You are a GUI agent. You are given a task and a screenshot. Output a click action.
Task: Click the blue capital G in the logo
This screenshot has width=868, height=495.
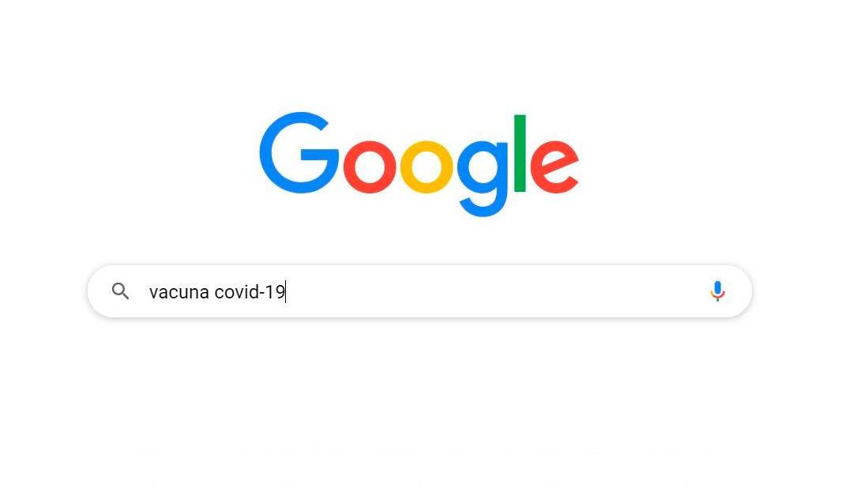[299, 152]
